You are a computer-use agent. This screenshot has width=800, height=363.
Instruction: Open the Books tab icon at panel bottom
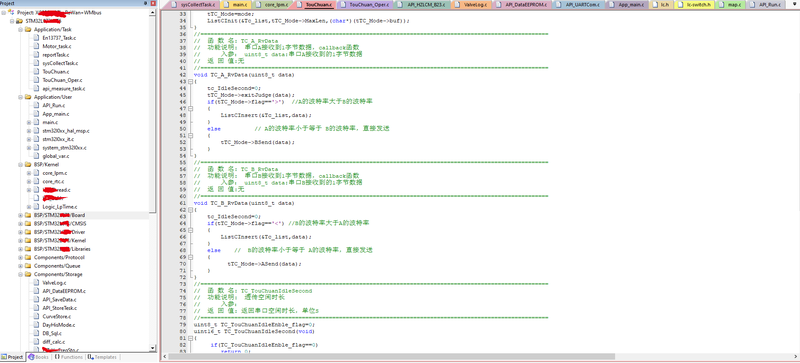pos(32,357)
